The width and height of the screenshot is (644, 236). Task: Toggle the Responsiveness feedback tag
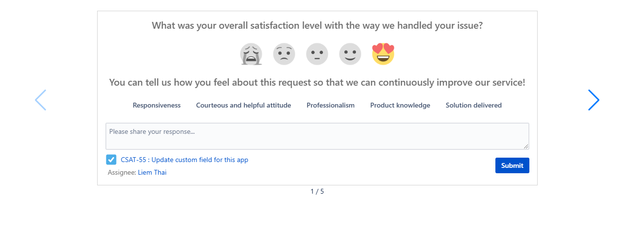156,105
